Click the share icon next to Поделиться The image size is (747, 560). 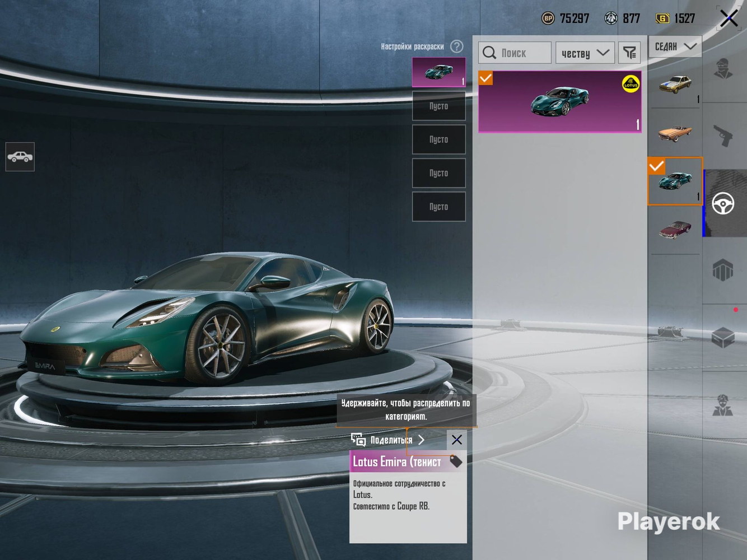pos(358,440)
